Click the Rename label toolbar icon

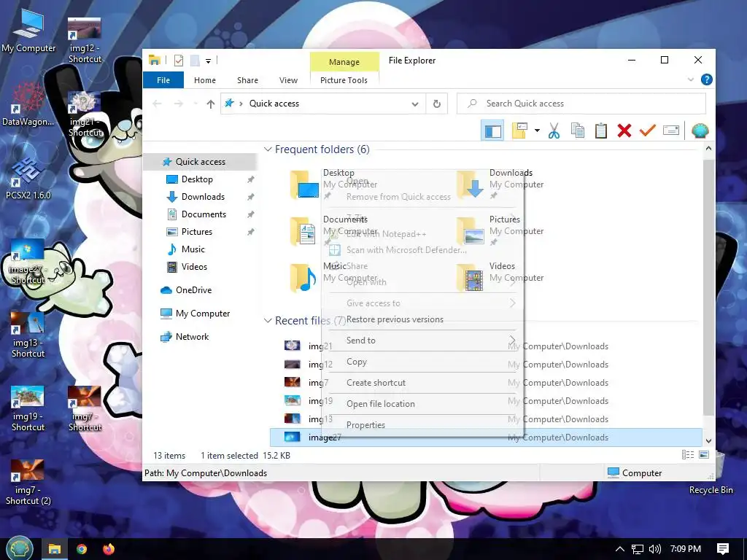click(x=671, y=130)
